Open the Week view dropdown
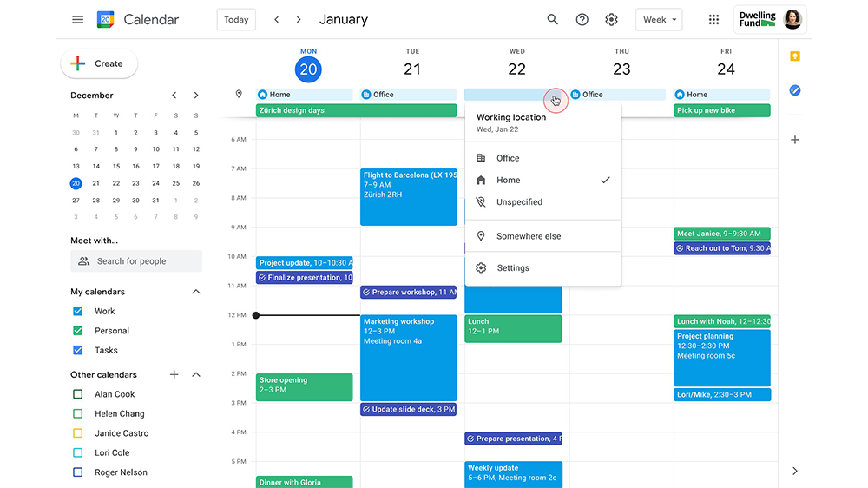 (660, 19)
